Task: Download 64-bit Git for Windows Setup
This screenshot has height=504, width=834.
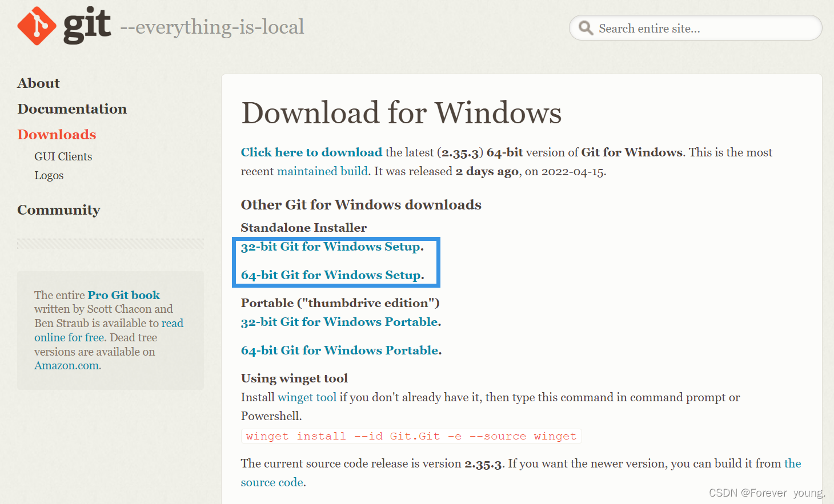Action: tap(331, 275)
